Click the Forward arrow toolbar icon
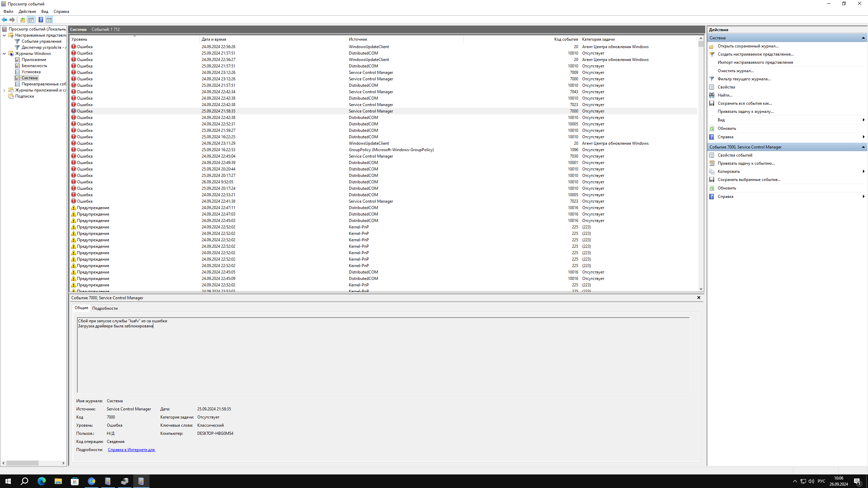Screen dimensions: 868x488 [12, 20]
